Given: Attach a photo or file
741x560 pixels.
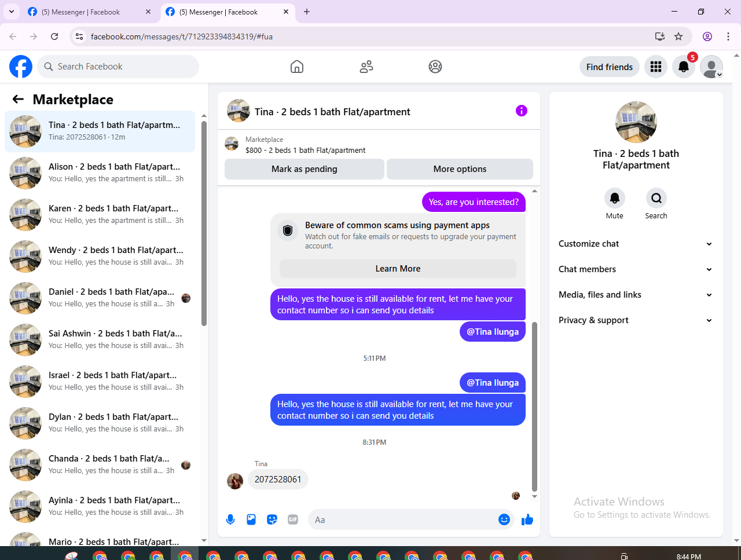Looking at the screenshot, I should pos(251,519).
